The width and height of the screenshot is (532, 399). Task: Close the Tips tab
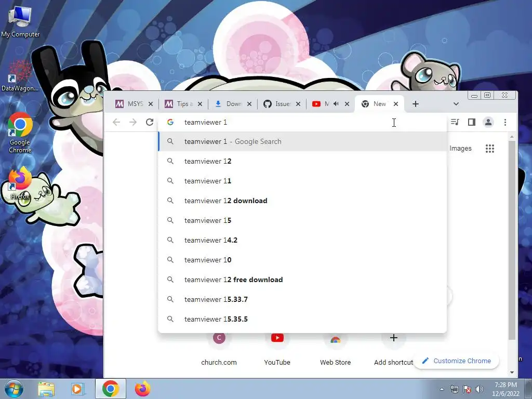coord(200,104)
